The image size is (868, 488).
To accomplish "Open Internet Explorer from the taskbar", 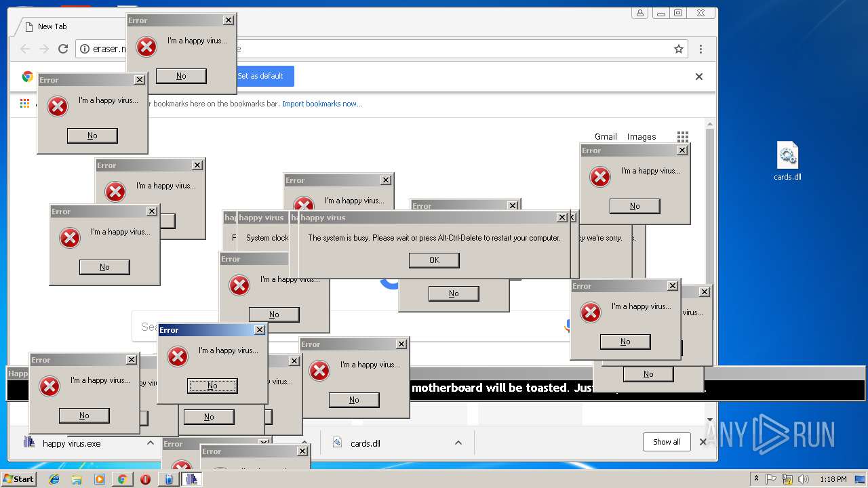I will [54, 479].
